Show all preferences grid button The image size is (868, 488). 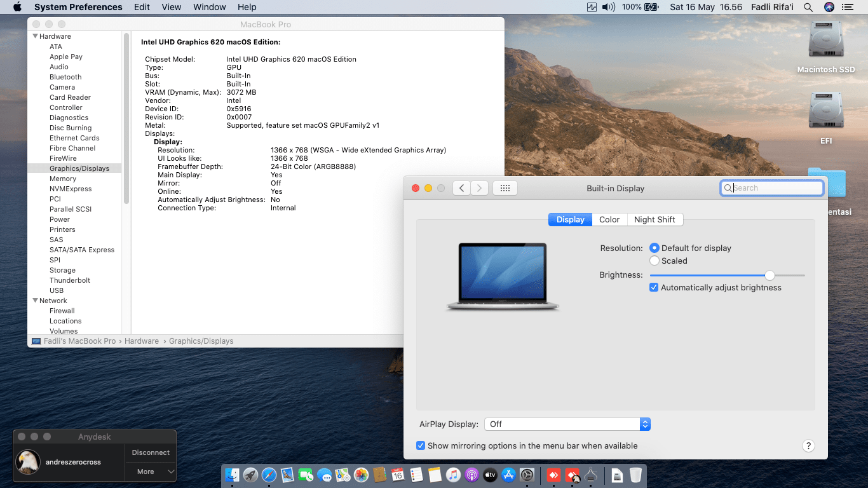pyautogui.click(x=505, y=188)
